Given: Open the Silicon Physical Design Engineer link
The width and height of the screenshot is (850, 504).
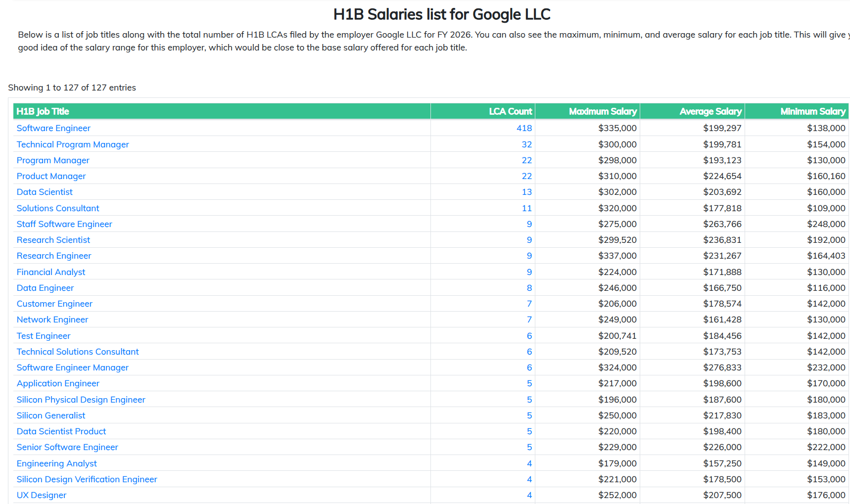Looking at the screenshot, I should click(x=81, y=400).
